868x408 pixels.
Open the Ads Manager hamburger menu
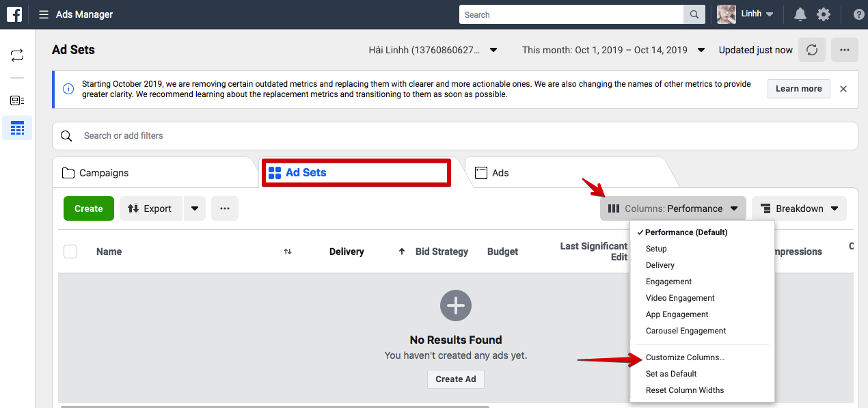point(44,14)
